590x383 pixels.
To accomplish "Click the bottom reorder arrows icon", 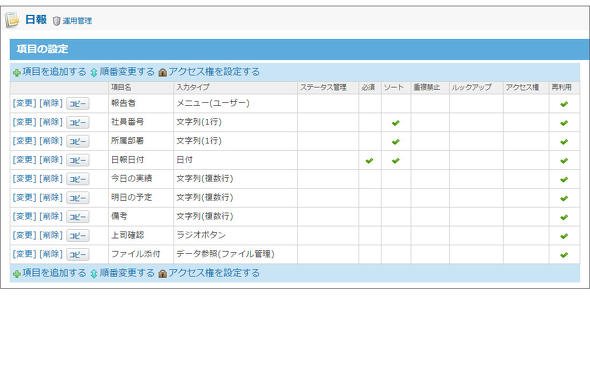I will (94, 274).
